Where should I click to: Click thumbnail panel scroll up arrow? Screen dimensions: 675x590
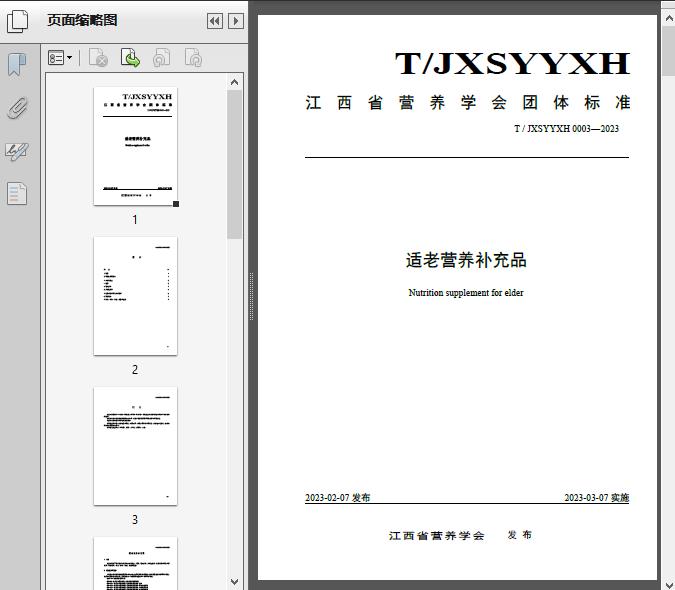pyautogui.click(x=235, y=82)
